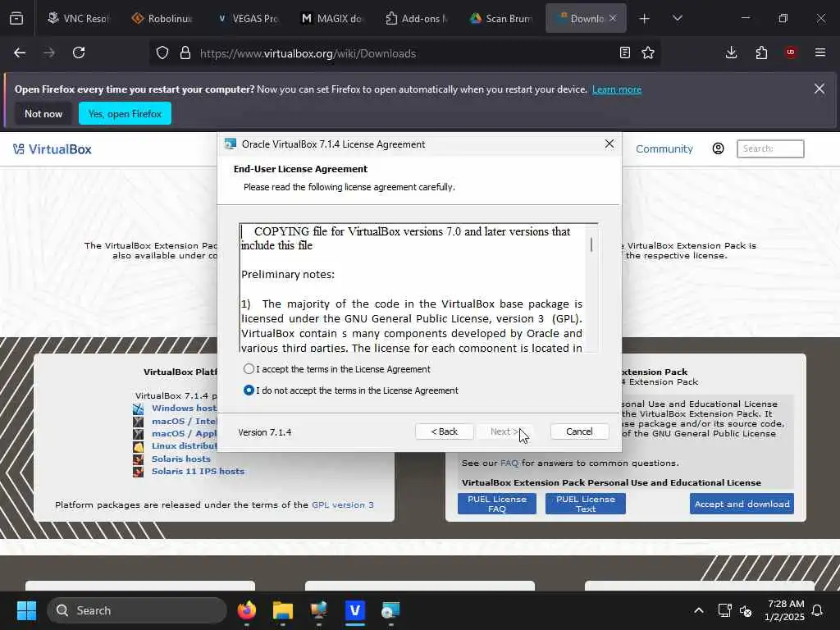Open the clock showing 7:28 AM
Viewport: 840px width, 630px height.
click(784, 610)
